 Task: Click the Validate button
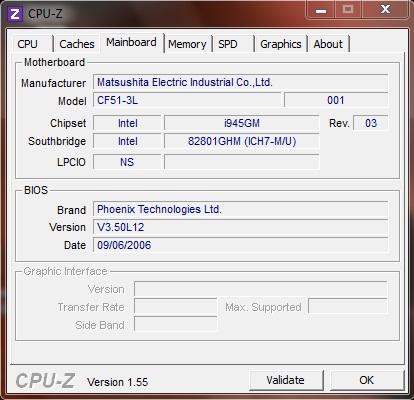tap(286, 380)
